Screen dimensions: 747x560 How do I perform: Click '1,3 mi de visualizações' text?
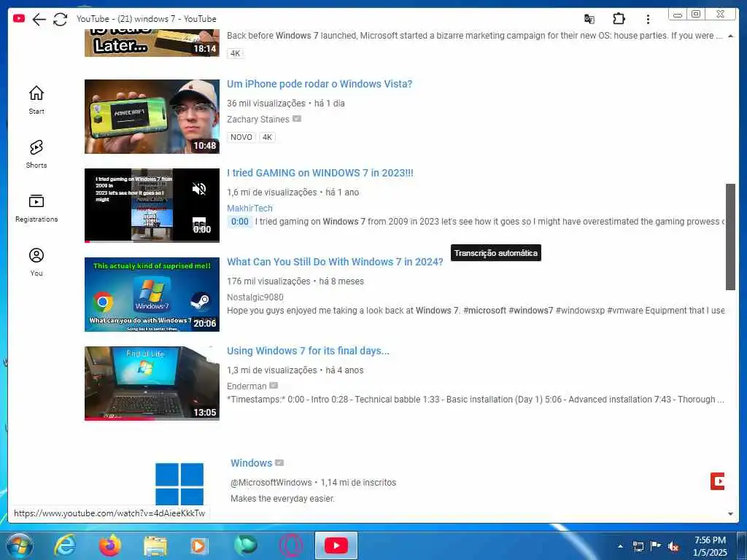pos(271,370)
